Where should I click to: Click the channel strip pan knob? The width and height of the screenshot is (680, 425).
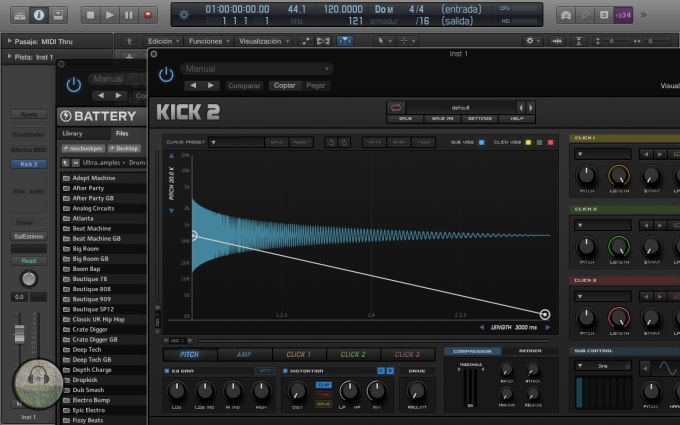tap(29, 279)
